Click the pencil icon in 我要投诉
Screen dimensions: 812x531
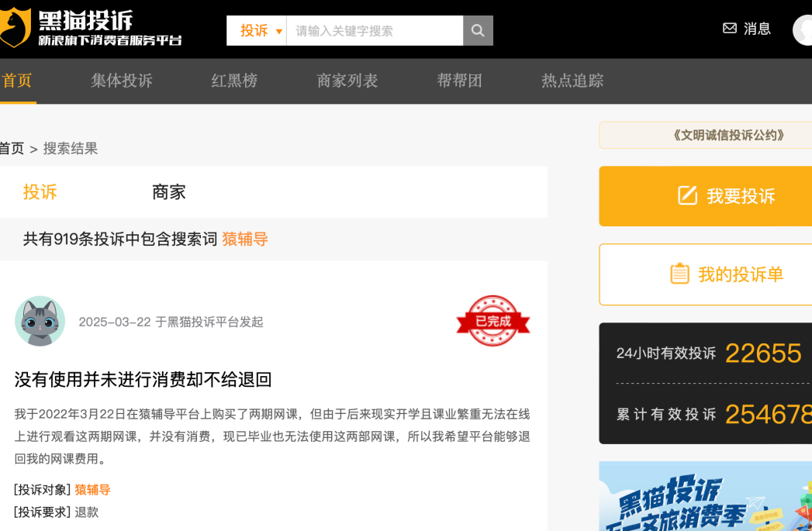coord(688,195)
